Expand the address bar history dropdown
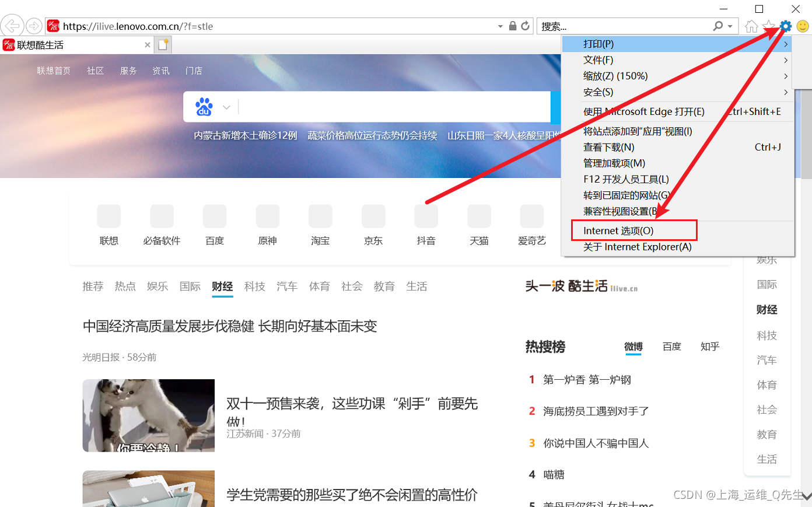 [x=500, y=26]
